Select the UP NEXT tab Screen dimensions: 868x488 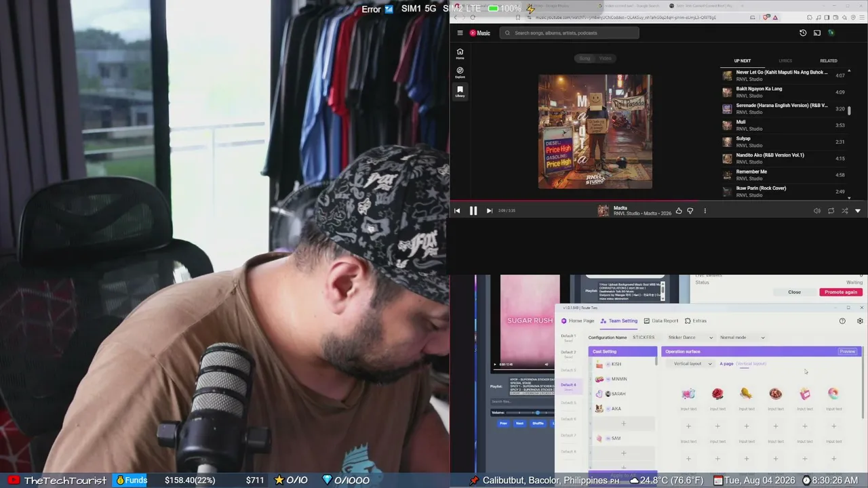click(743, 61)
